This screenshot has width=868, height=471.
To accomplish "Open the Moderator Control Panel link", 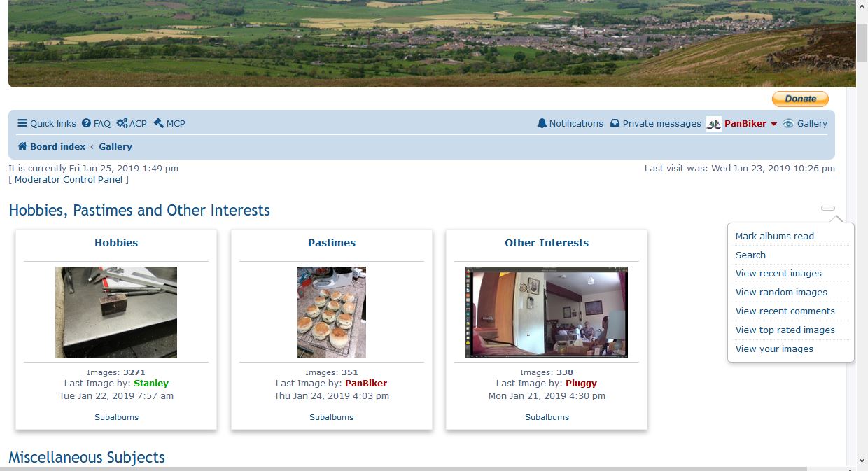I will click(69, 180).
